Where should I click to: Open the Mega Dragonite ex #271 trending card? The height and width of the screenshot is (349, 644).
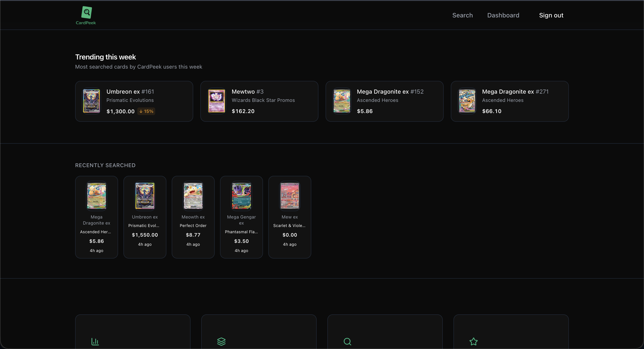[510, 101]
